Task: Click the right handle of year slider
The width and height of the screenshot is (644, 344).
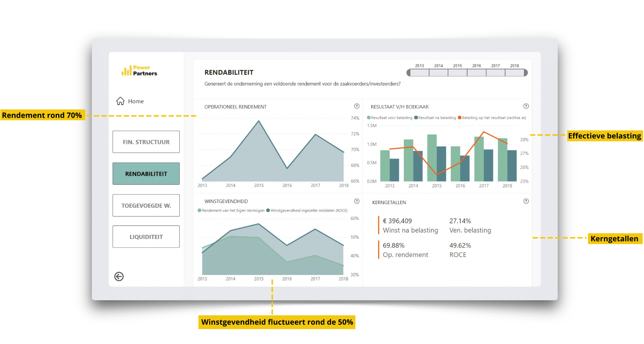Action: [x=526, y=73]
